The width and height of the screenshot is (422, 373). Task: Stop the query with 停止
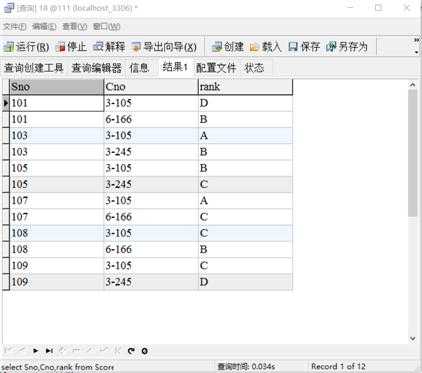coord(72,47)
